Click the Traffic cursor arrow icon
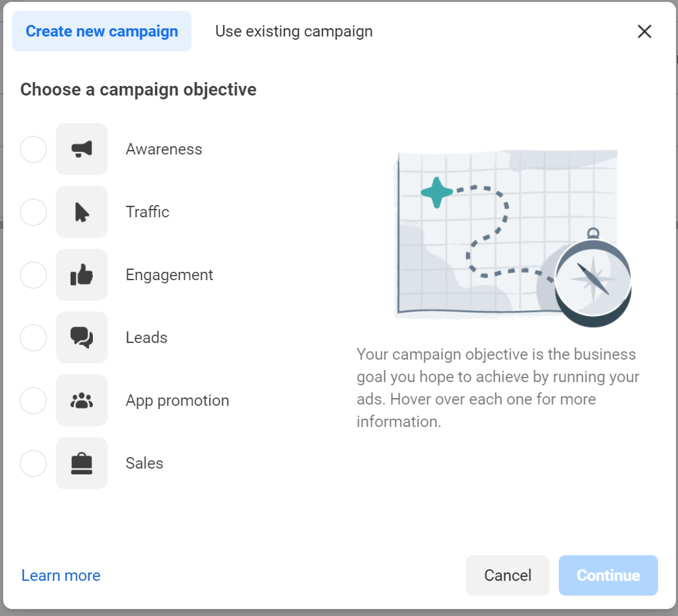The width and height of the screenshot is (678, 616). click(81, 212)
